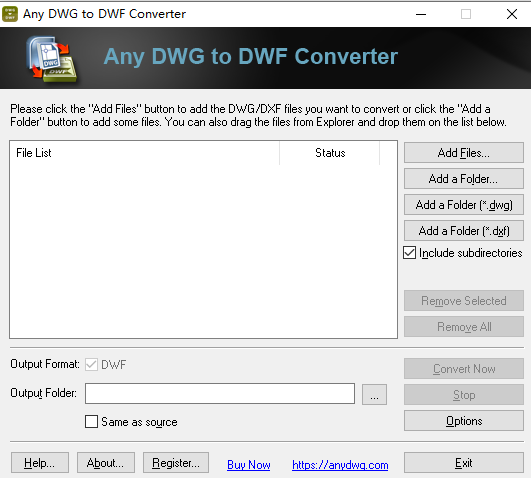Choose Add a Folder (*.dxf)
Viewport: 531px width, 478px height.
[464, 231]
